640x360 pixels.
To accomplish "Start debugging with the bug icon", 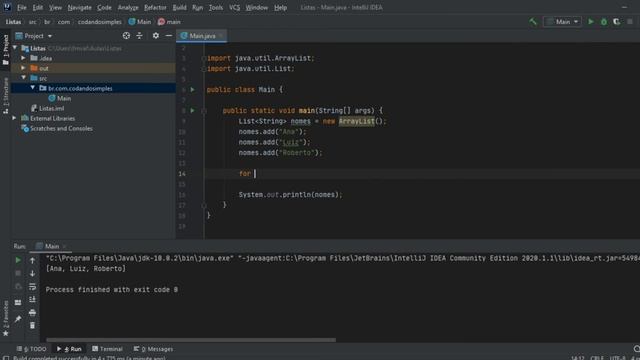I will (604, 22).
